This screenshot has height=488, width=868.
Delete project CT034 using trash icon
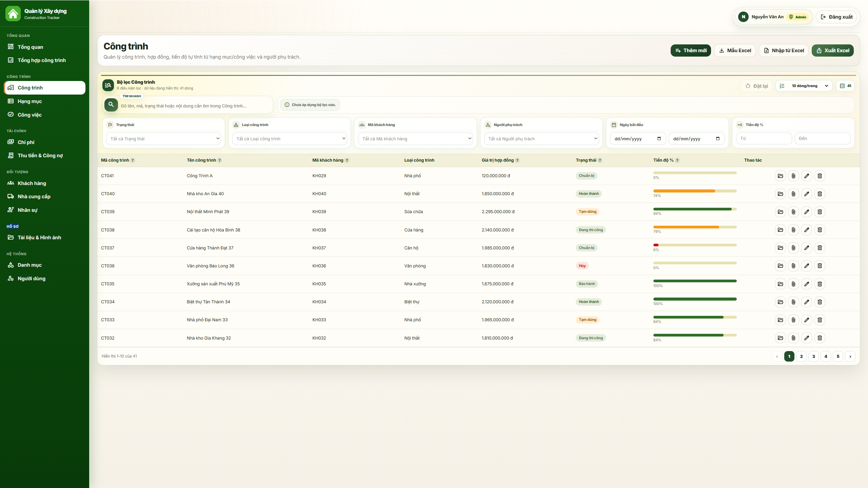(x=820, y=302)
